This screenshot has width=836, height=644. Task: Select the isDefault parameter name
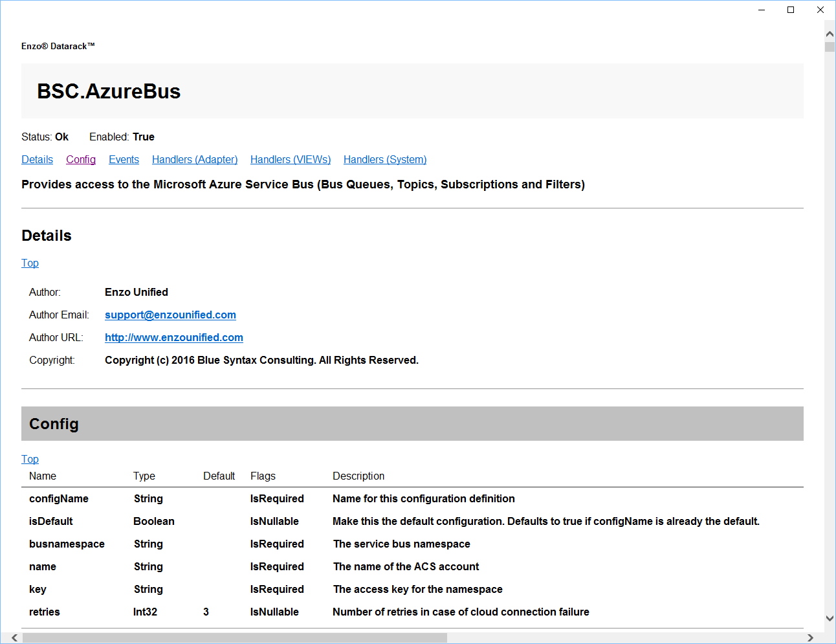click(x=50, y=521)
